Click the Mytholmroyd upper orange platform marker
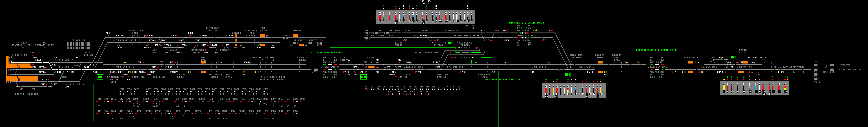This screenshot has width=868, height=127. [690, 62]
